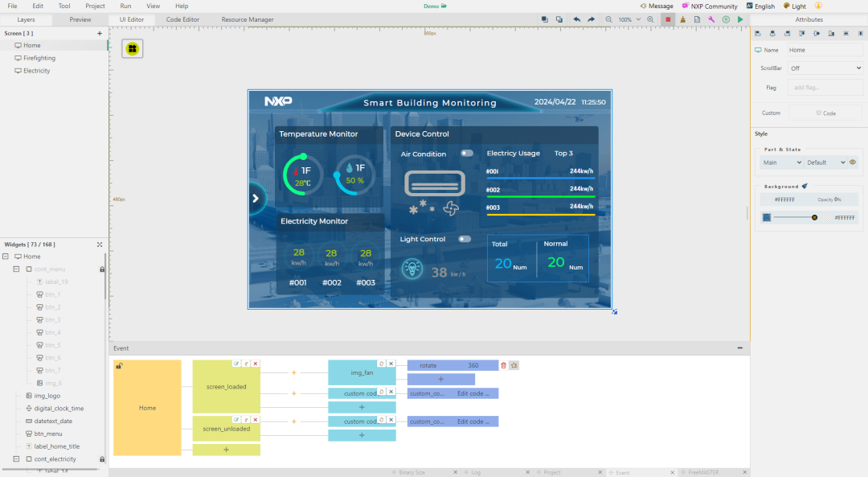Screen dimensions: 868x477
Task: Click the bring-to-front layer icon in the toolbar
Action: coord(545,19)
